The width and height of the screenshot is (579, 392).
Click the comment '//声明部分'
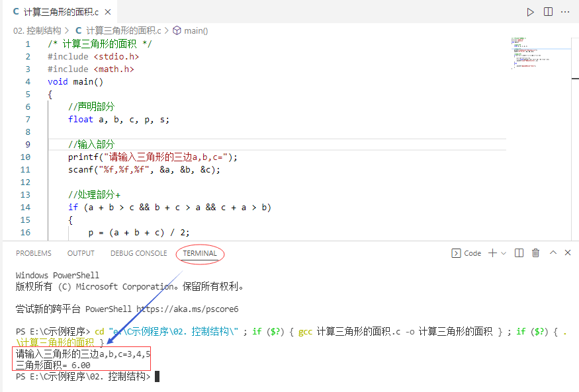click(x=91, y=107)
